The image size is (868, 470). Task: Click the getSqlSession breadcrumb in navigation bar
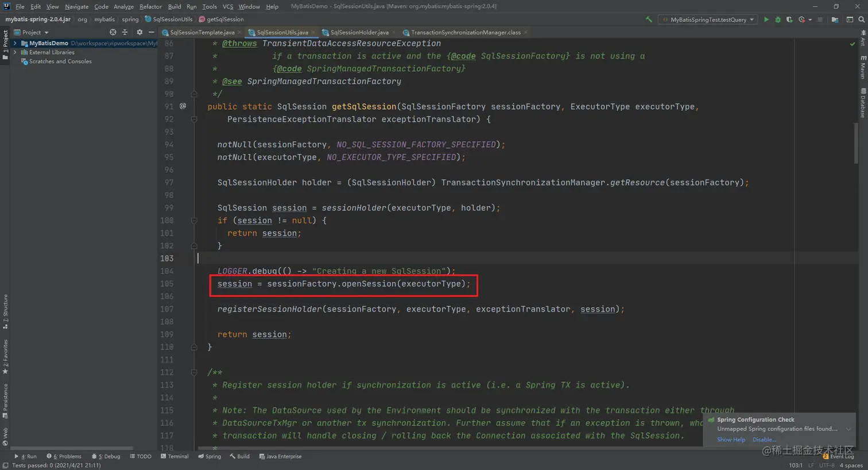point(221,19)
